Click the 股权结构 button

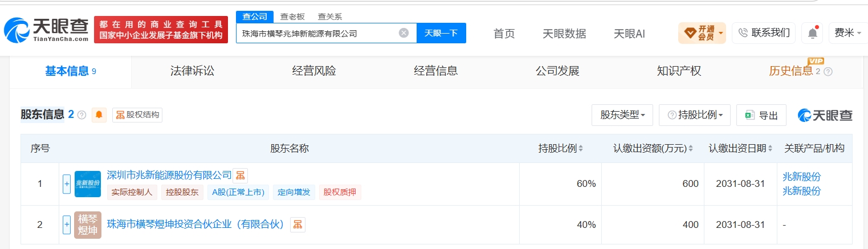tap(137, 115)
